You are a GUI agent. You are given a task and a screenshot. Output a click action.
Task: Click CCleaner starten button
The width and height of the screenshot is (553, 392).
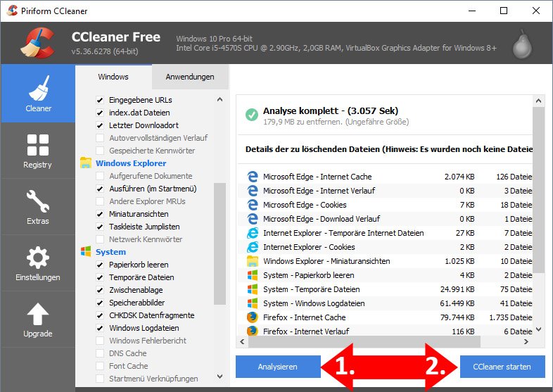(x=502, y=367)
